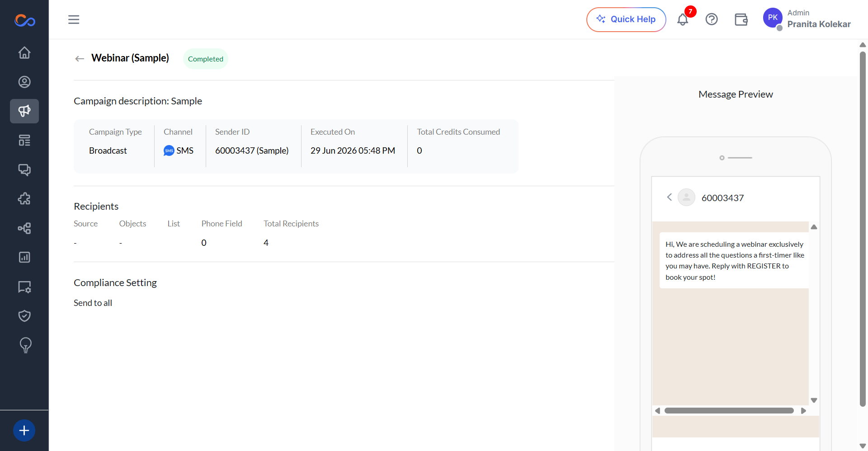Open the Templates layout icon in sidebar
Viewport: 868px width, 451px height.
(x=24, y=141)
